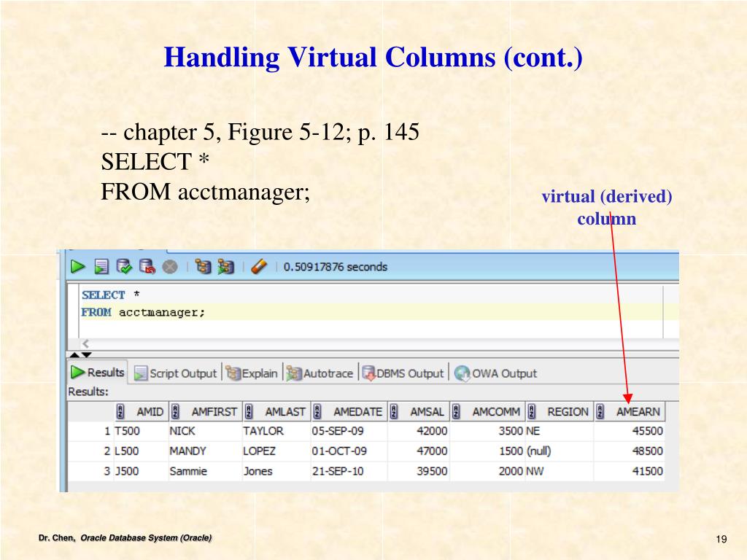Click the down arrow pane splitter
This screenshot has height=560, width=747.
tap(86, 355)
